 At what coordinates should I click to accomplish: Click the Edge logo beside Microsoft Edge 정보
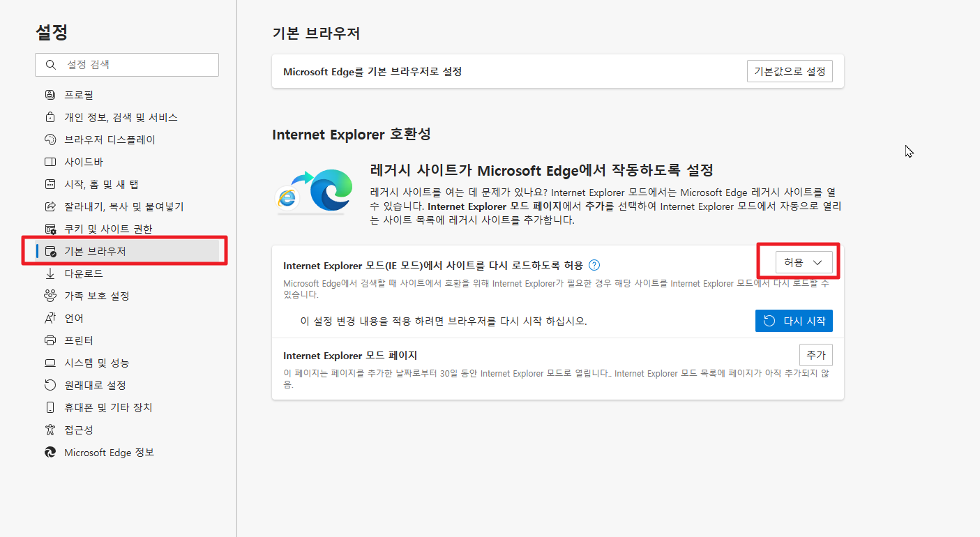tap(50, 452)
